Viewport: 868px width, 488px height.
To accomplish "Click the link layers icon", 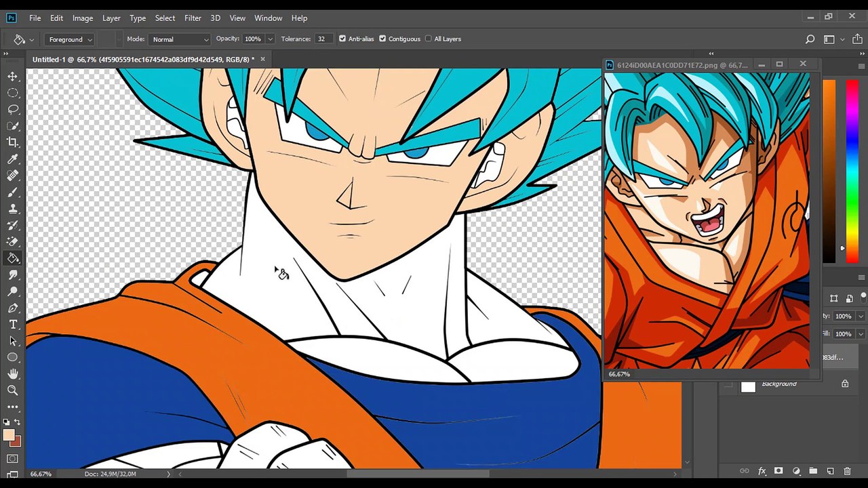I will (745, 471).
